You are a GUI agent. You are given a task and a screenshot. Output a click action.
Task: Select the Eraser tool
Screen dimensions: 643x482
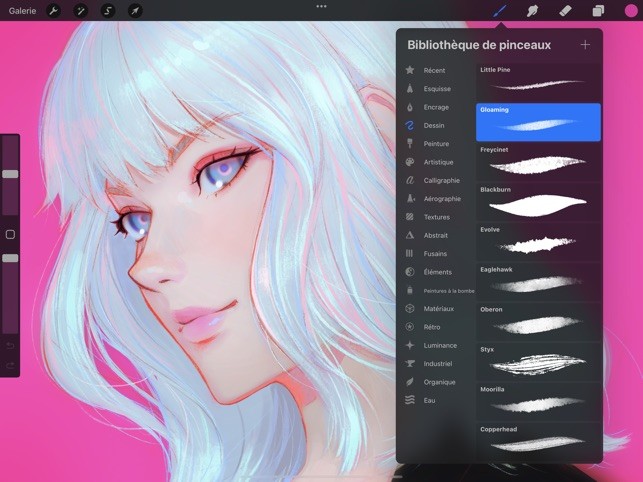(x=565, y=11)
